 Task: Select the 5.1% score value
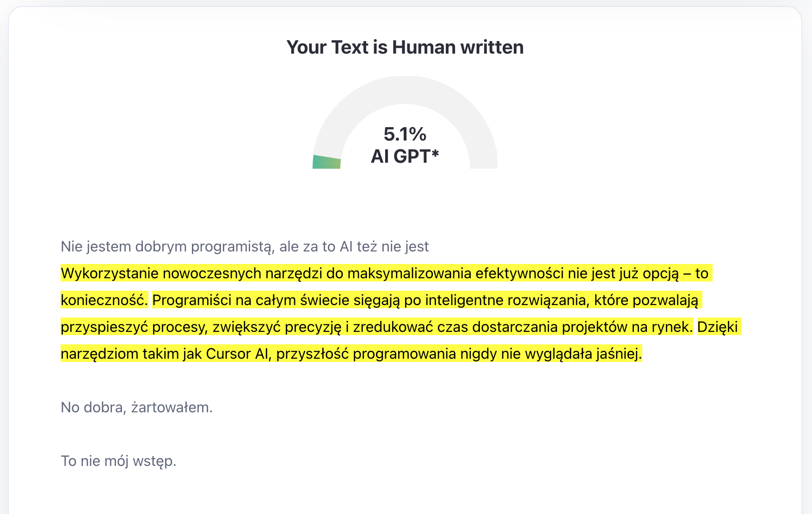405,134
